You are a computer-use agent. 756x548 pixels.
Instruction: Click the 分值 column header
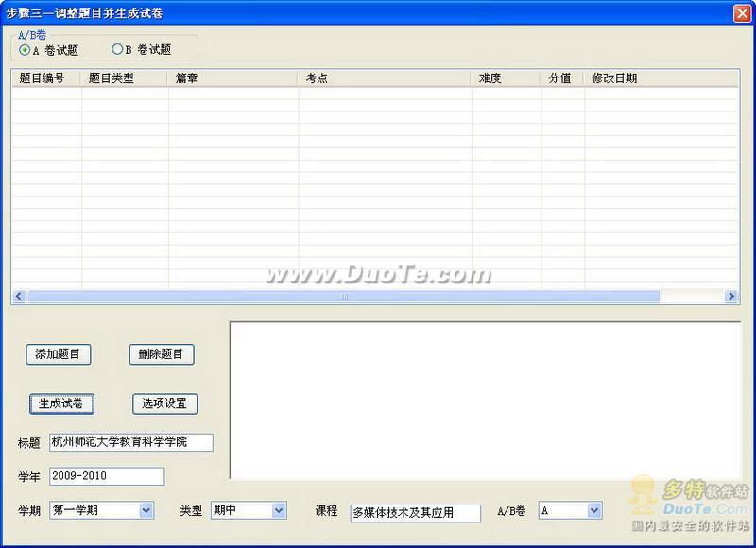562,78
